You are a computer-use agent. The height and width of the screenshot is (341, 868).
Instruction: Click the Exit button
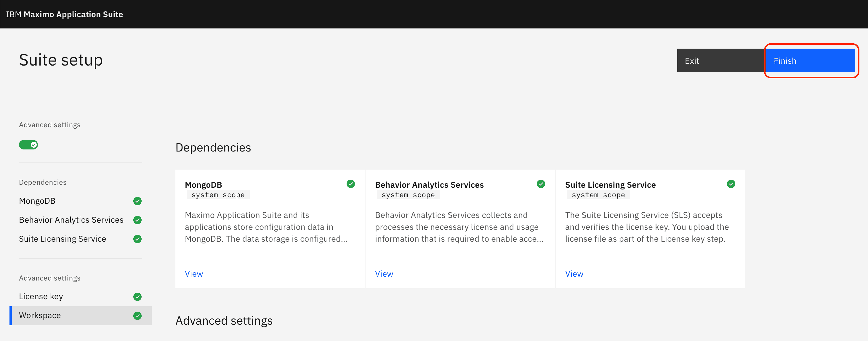[x=721, y=61]
